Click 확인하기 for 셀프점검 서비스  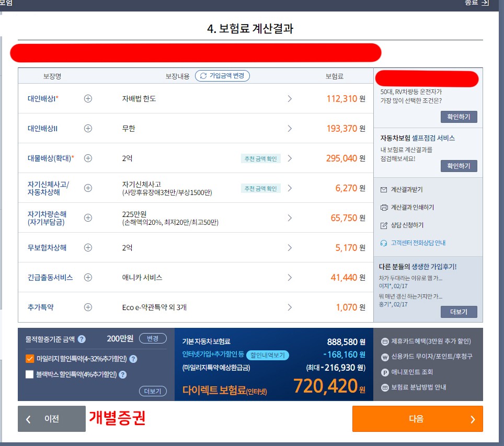tap(459, 166)
